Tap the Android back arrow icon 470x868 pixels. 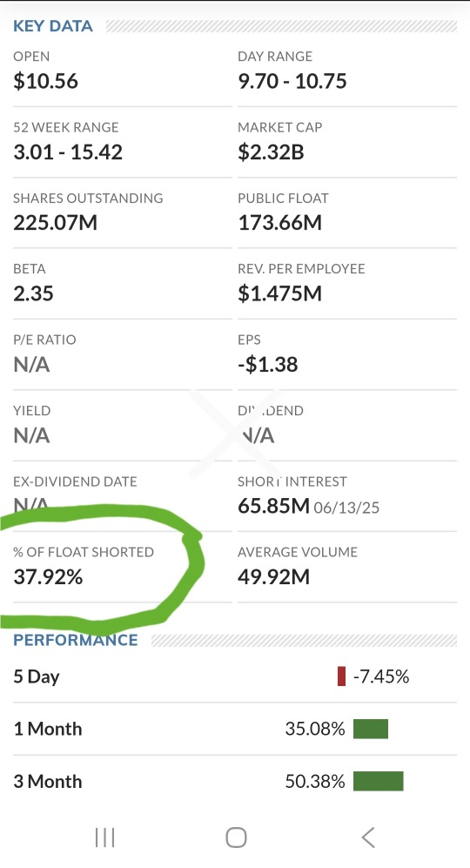[368, 838]
